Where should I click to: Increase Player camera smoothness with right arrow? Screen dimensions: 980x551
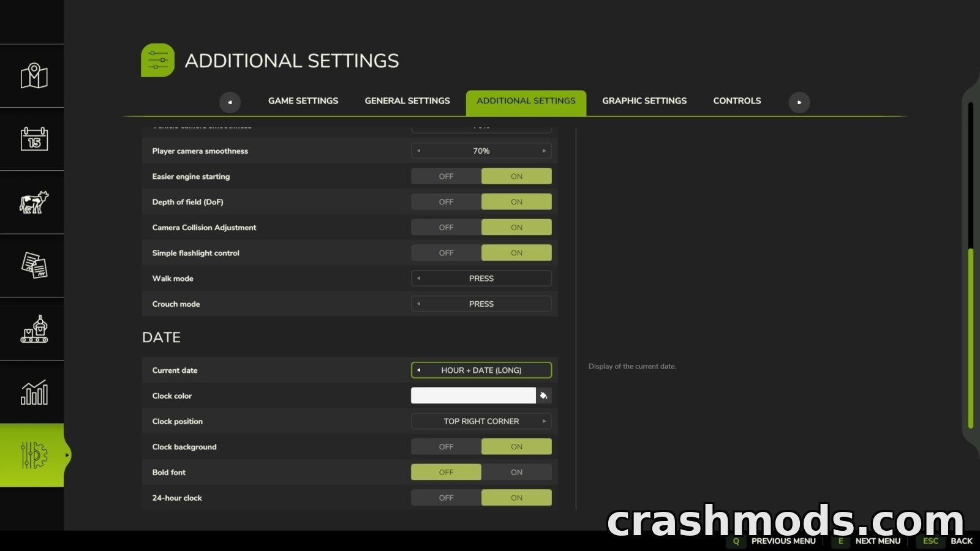pos(544,151)
